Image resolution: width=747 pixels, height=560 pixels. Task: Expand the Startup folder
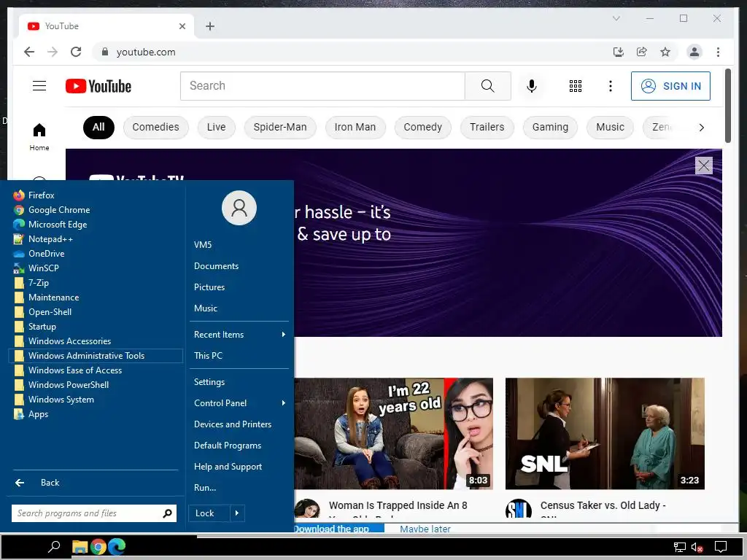(96, 327)
